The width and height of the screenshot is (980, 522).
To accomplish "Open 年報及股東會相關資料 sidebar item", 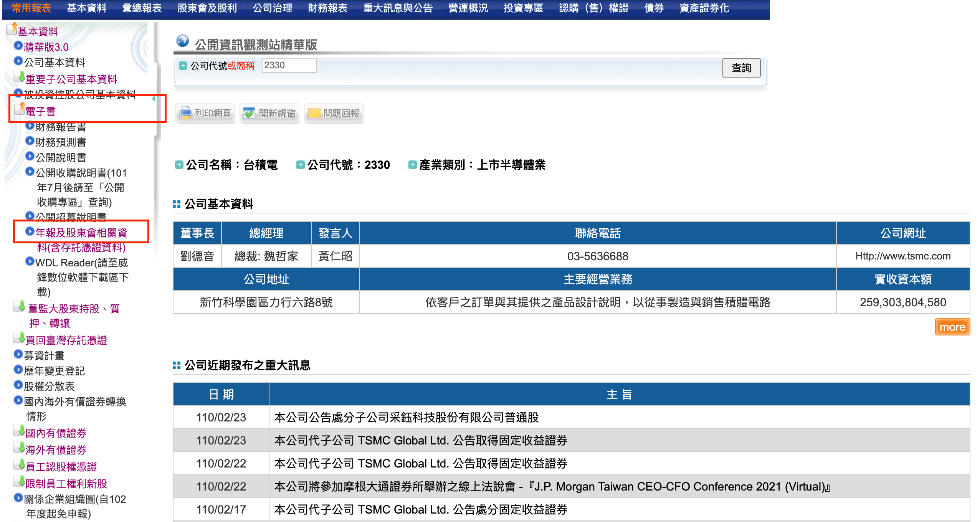I will 81,233.
